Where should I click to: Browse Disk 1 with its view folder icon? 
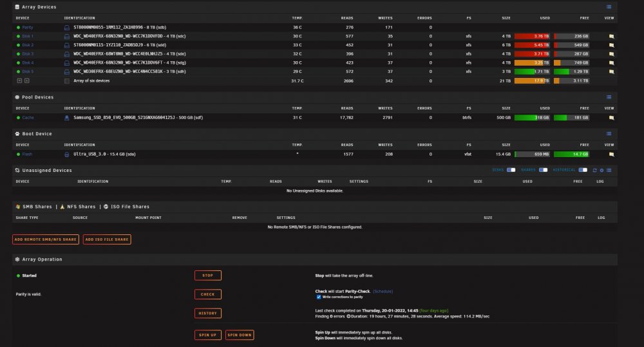coord(611,36)
